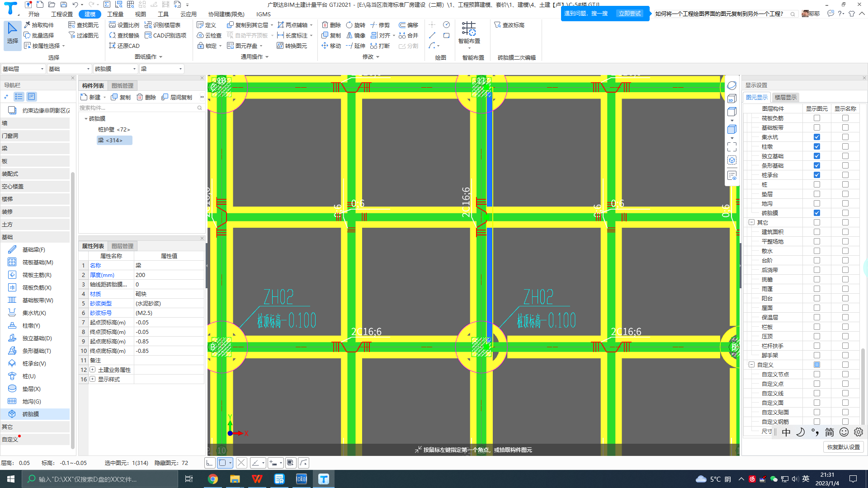Open the 工程设置 ribbon tab
The height and width of the screenshot is (488, 868).
(x=62, y=14)
